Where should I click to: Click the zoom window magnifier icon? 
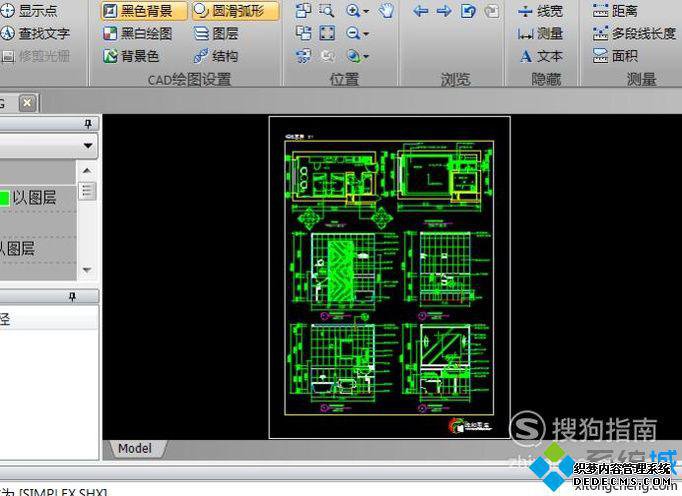327,10
